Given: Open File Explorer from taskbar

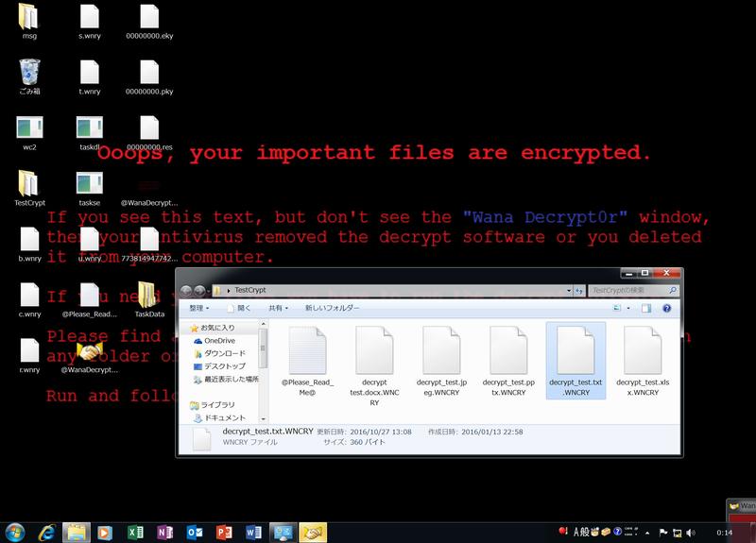Looking at the screenshot, I should tap(77, 533).
